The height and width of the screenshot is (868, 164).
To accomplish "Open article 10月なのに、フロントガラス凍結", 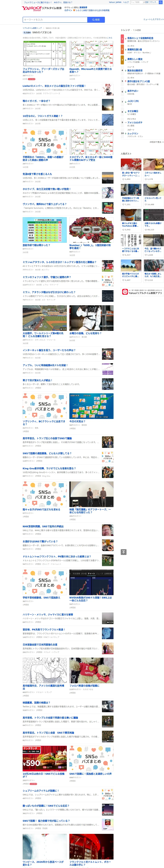I will click(x=42, y=116).
